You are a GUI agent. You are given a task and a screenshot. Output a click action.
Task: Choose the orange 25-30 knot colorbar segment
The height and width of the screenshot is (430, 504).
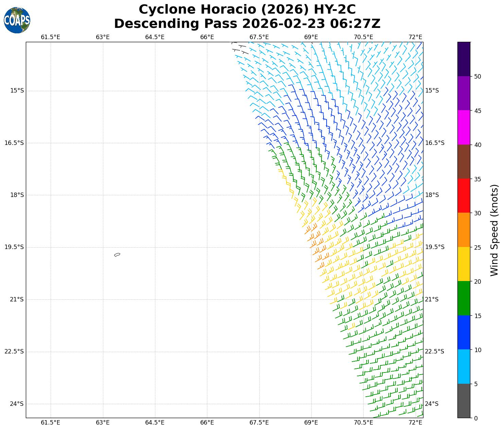464,230
